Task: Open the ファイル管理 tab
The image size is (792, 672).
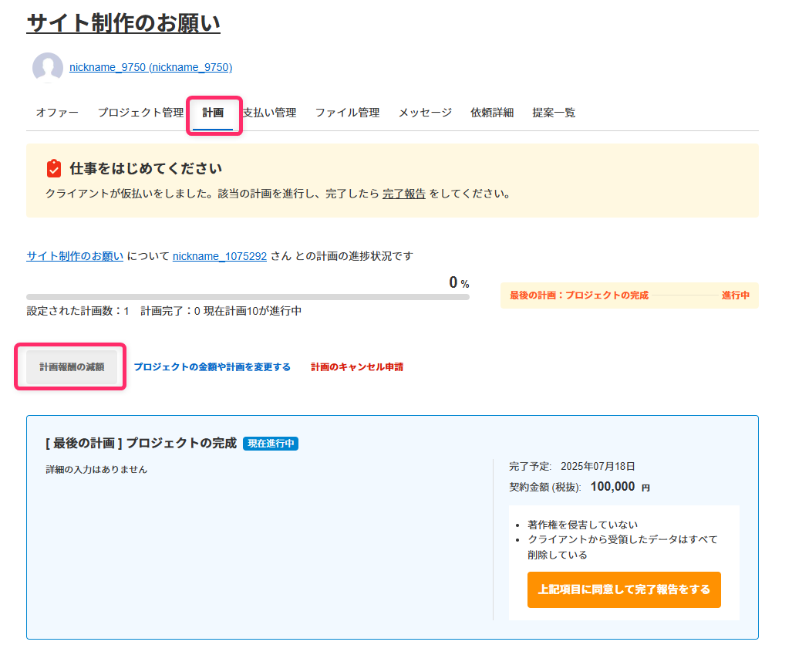Action: point(347,112)
